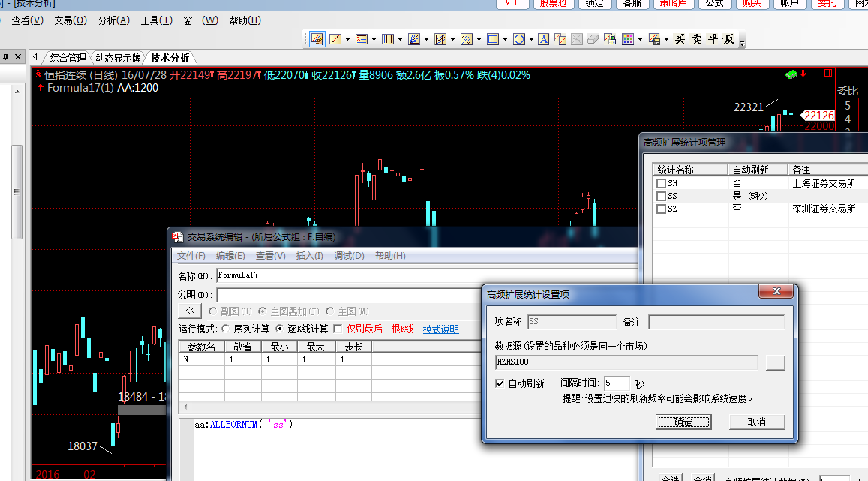
Task: Select the 序列计算 radio button
Action: [226, 329]
